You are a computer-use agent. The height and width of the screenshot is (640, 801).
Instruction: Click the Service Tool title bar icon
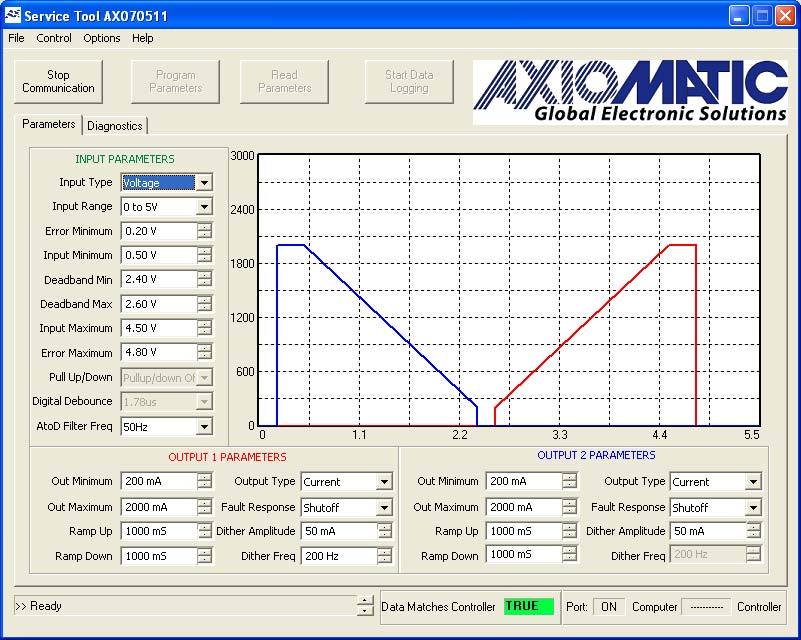click(x=13, y=16)
